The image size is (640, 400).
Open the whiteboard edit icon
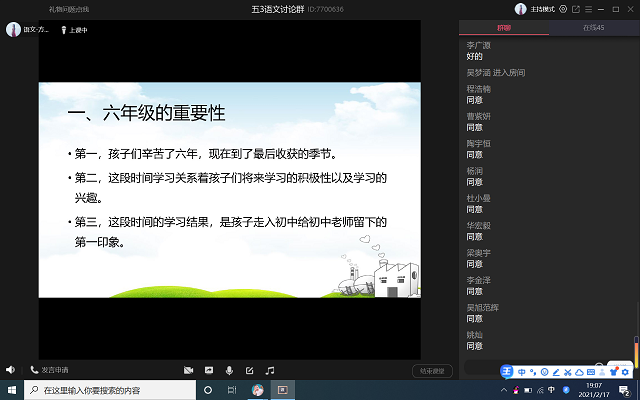[x=249, y=370]
